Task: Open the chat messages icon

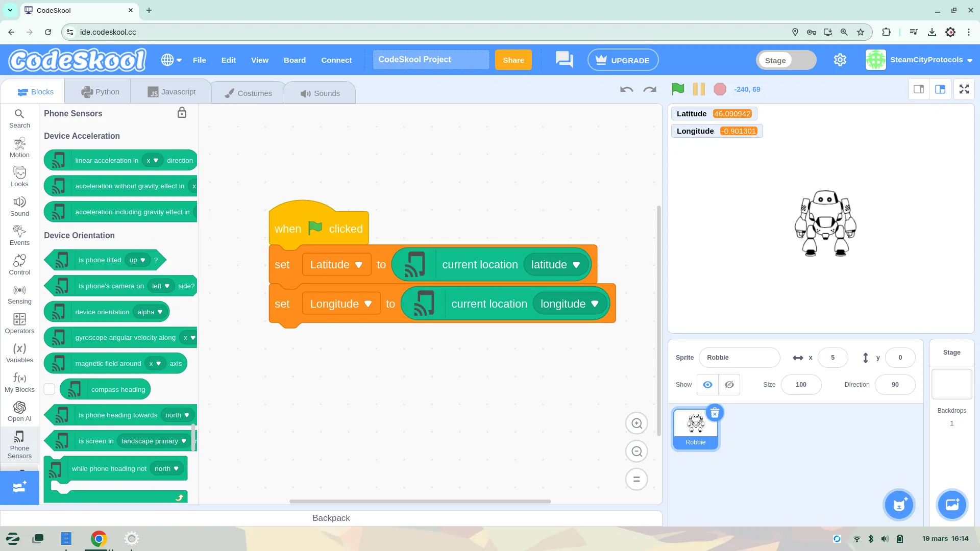Action: (x=564, y=60)
